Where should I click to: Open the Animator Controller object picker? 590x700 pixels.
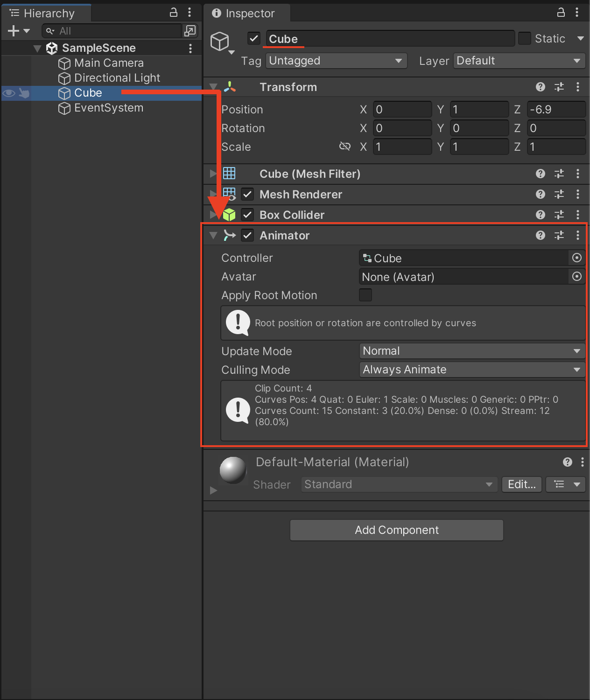click(577, 258)
